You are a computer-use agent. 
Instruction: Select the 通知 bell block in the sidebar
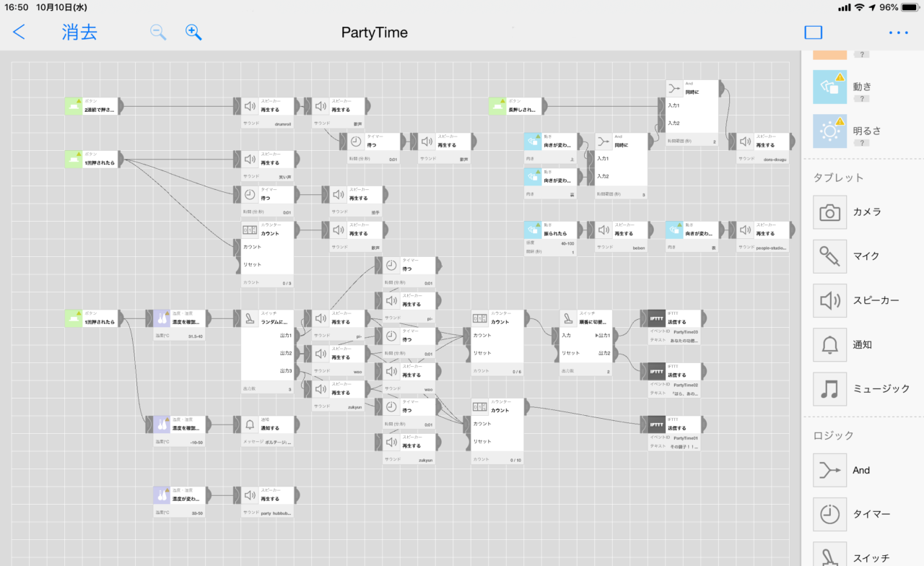830,344
